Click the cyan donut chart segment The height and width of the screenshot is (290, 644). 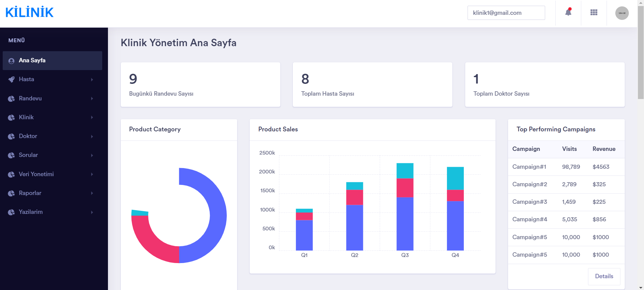(x=140, y=213)
